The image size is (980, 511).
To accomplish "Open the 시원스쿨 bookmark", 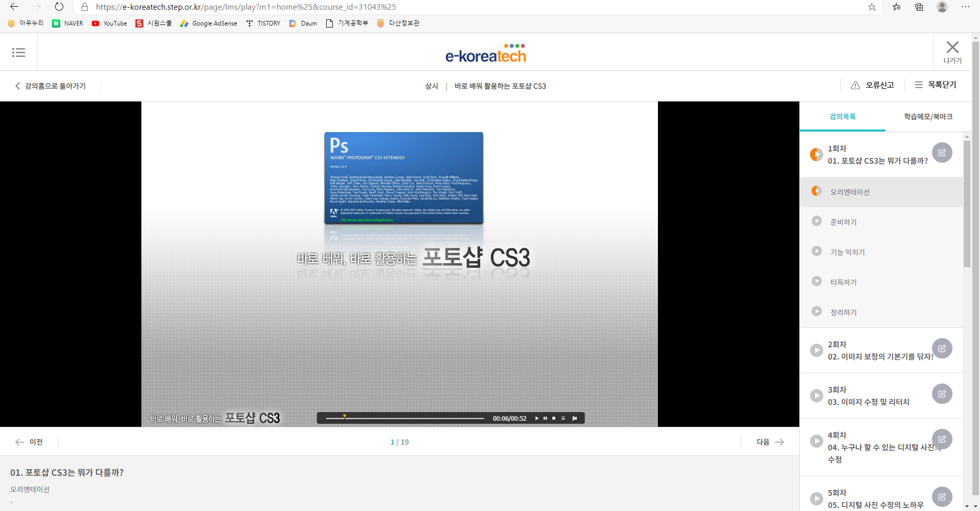I will 154,23.
